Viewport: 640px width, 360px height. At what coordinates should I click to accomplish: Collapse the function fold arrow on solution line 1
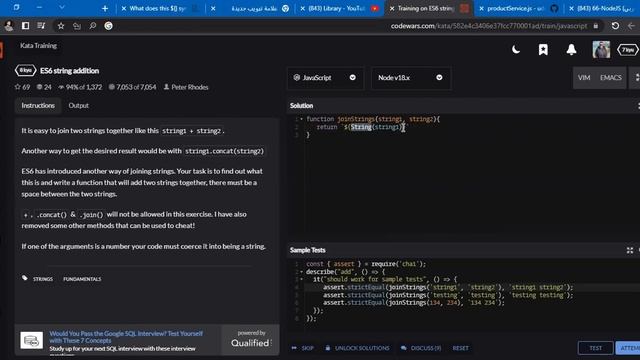302,119
